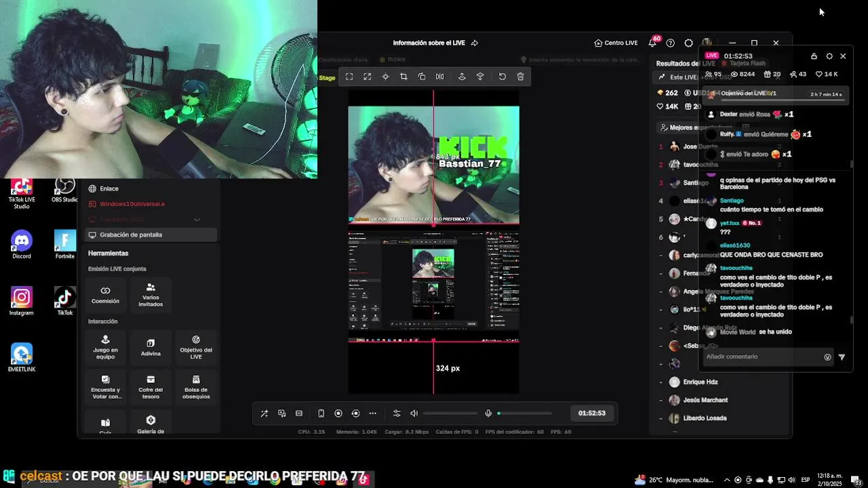Click the square scene layout icon in bottom bar

tap(299, 413)
